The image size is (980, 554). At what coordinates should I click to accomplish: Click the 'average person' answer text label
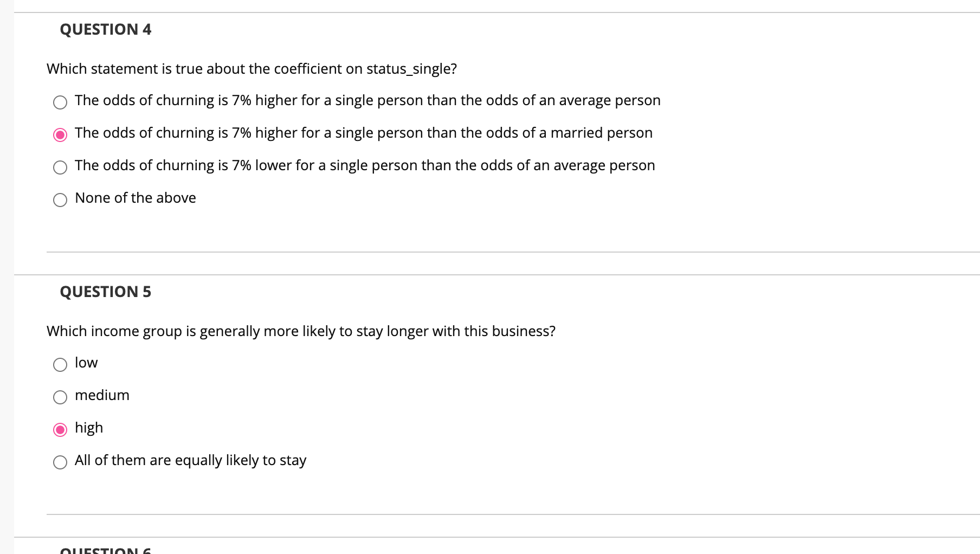(367, 100)
